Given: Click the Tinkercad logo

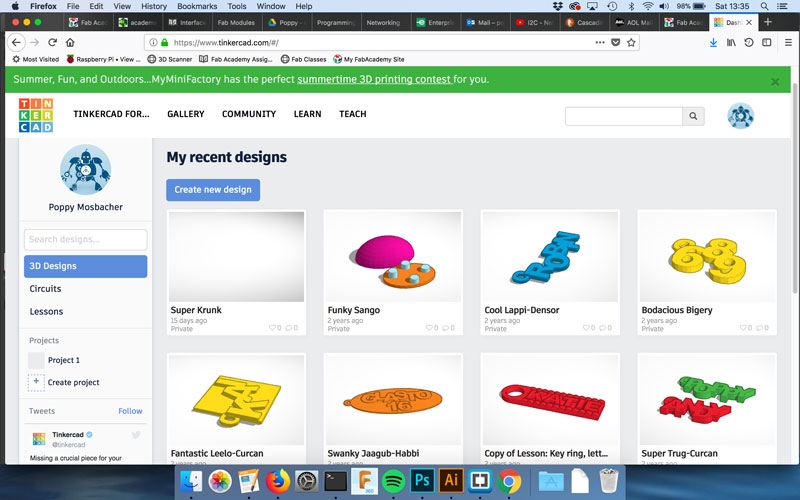Looking at the screenshot, I should [36, 115].
